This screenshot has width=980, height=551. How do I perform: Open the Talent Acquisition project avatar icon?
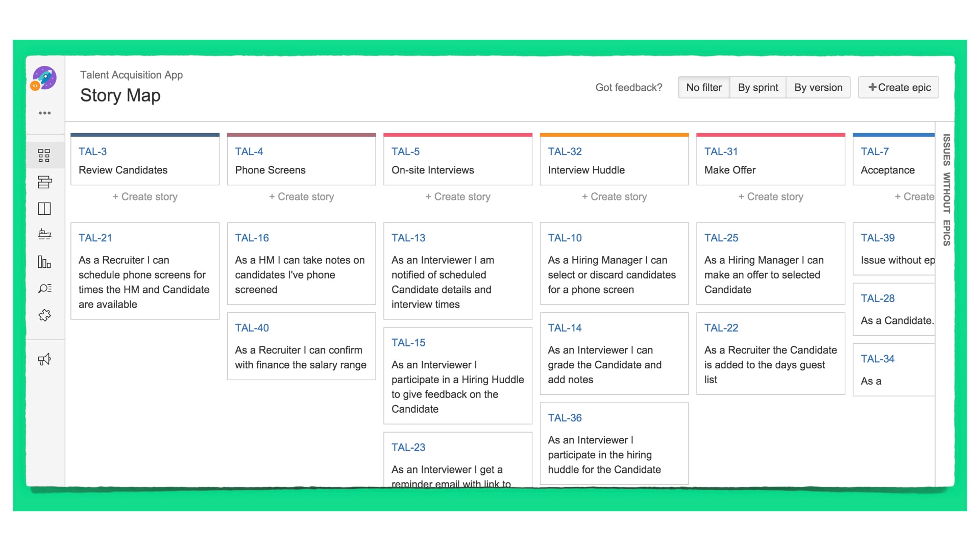pyautogui.click(x=44, y=78)
